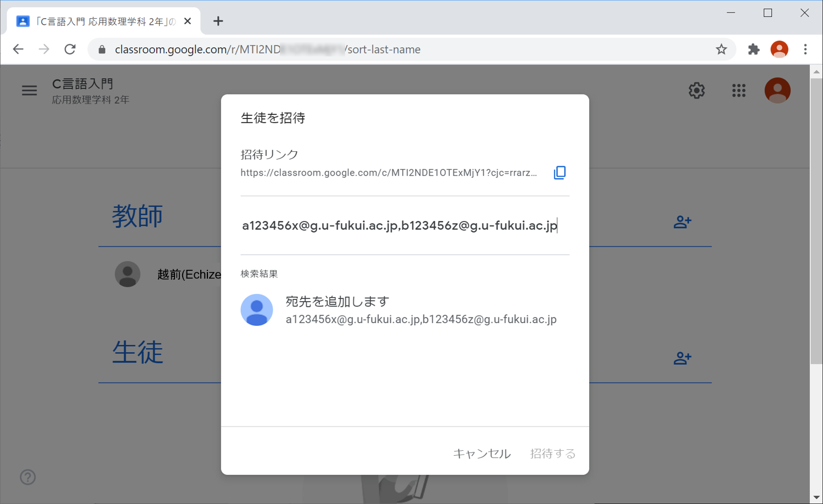Reload the current page
The width and height of the screenshot is (823, 504).
(x=70, y=49)
